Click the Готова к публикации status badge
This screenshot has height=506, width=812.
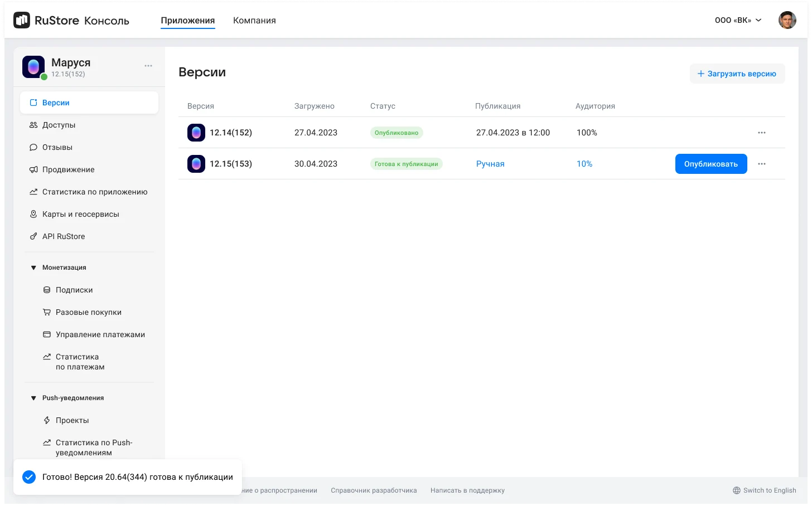tap(407, 164)
